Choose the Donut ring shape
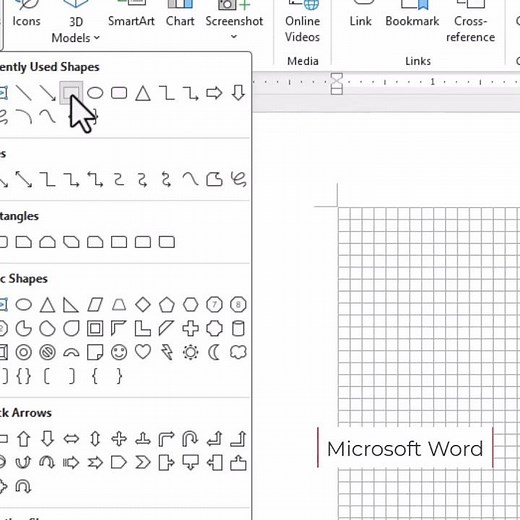520x520 pixels. tap(24, 352)
